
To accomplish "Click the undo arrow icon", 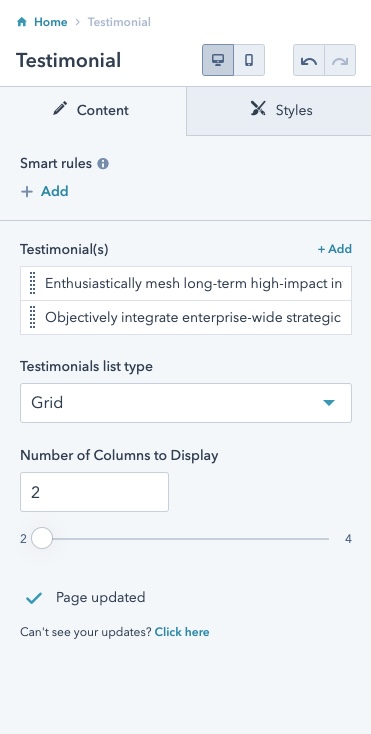I will pos(309,60).
